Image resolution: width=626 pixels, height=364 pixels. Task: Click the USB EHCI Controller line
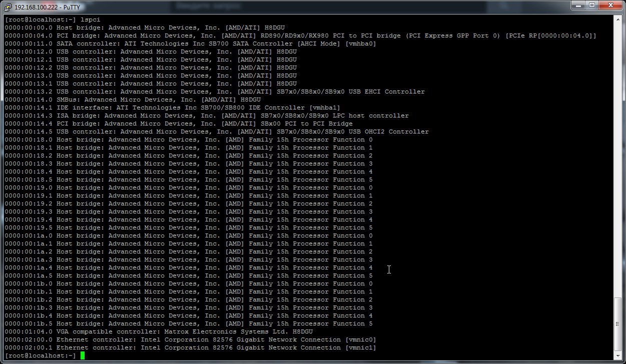pyautogui.click(x=215, y=91)
